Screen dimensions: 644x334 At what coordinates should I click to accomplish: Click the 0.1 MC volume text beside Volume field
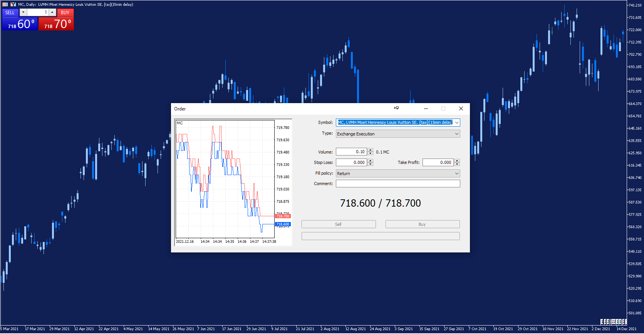382,152
